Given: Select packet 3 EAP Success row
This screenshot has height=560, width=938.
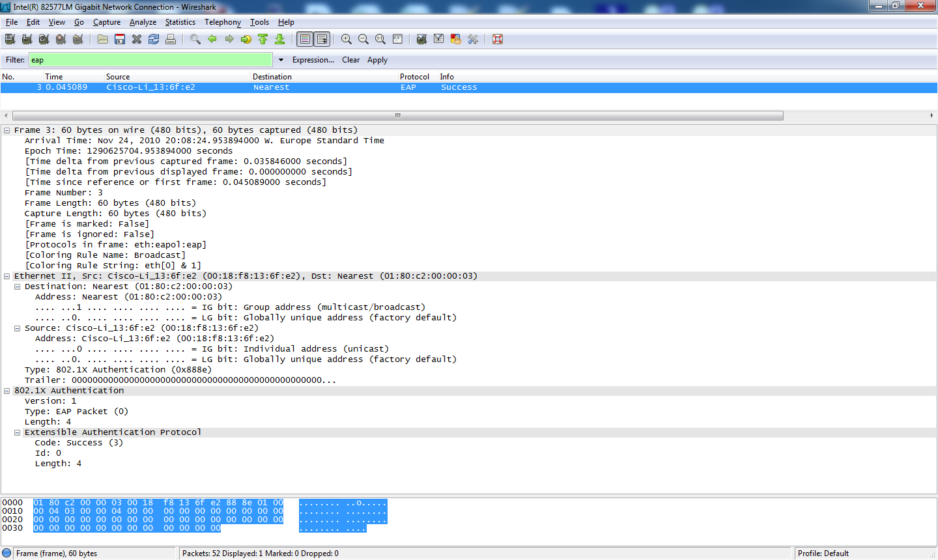Looking at the screenshot, I should pos(468,87).
